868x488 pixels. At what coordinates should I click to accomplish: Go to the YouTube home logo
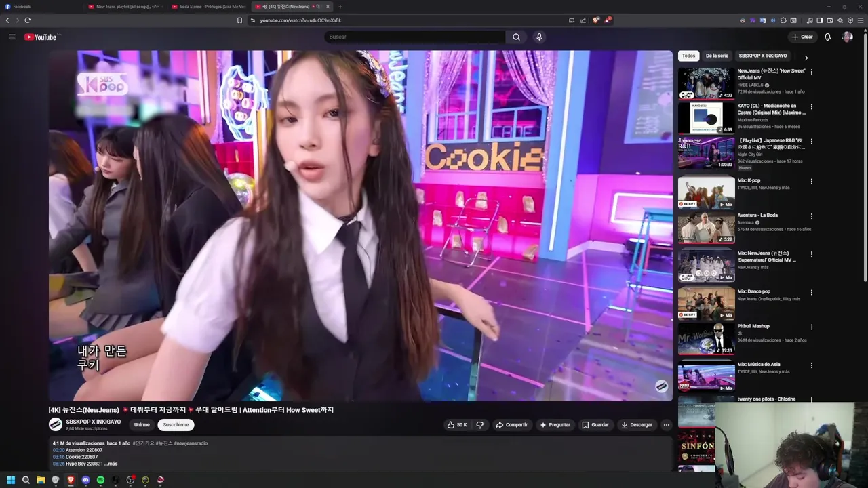click(41, 37)
